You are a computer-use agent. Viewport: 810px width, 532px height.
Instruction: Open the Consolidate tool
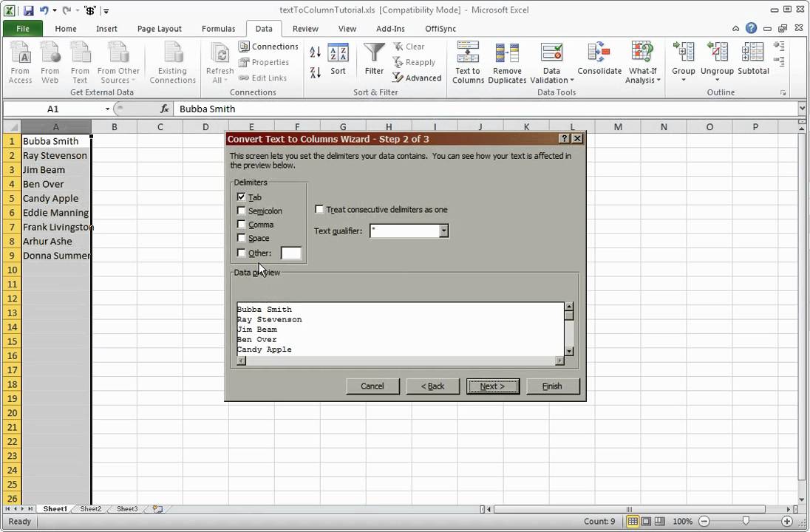pyautogui.click(x=599, y=59)
